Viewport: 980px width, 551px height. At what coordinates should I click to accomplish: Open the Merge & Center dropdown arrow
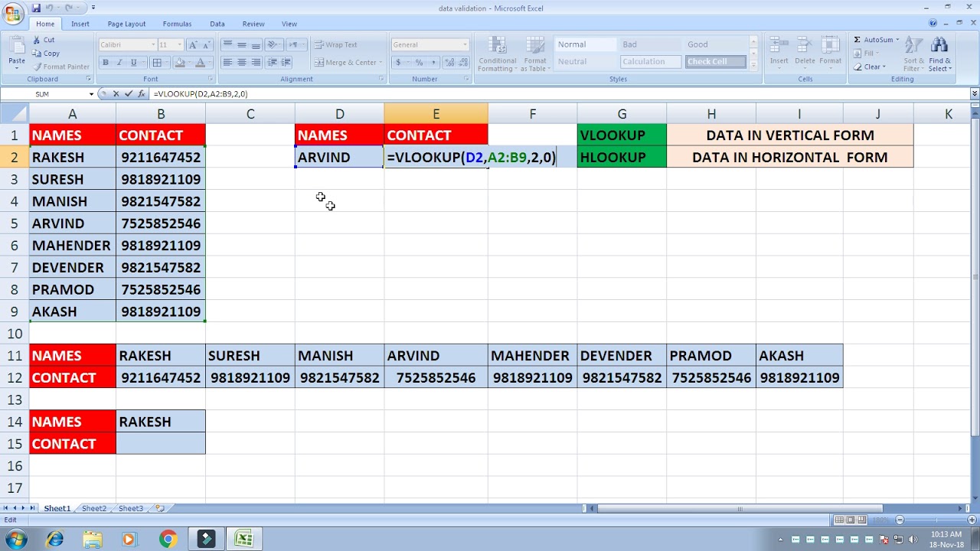[x=381, y=63]
